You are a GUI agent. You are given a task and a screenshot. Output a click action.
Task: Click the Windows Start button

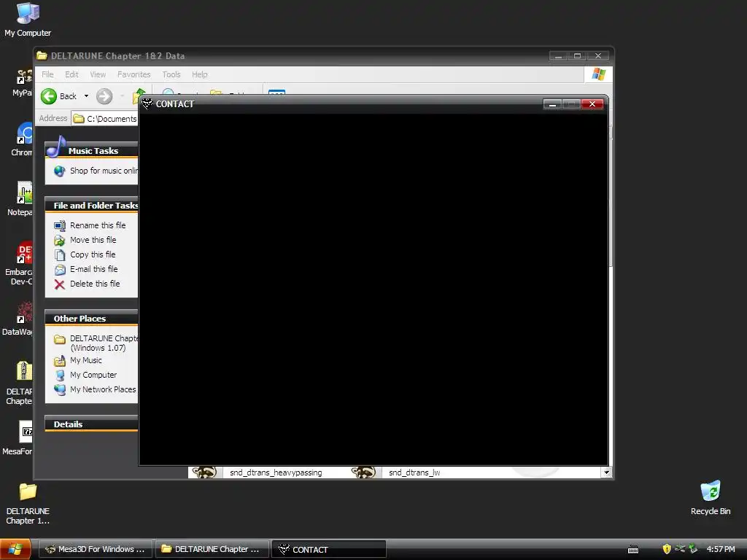pos(16,549)
